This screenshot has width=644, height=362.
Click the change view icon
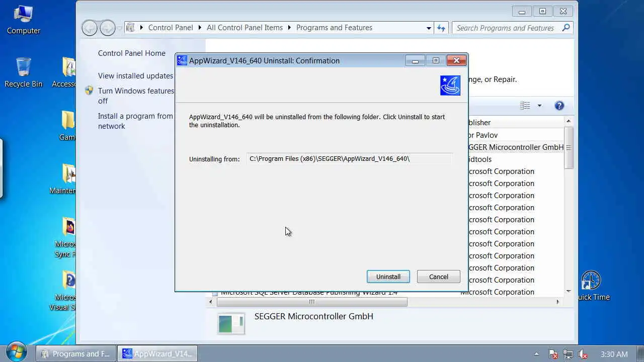525,106
